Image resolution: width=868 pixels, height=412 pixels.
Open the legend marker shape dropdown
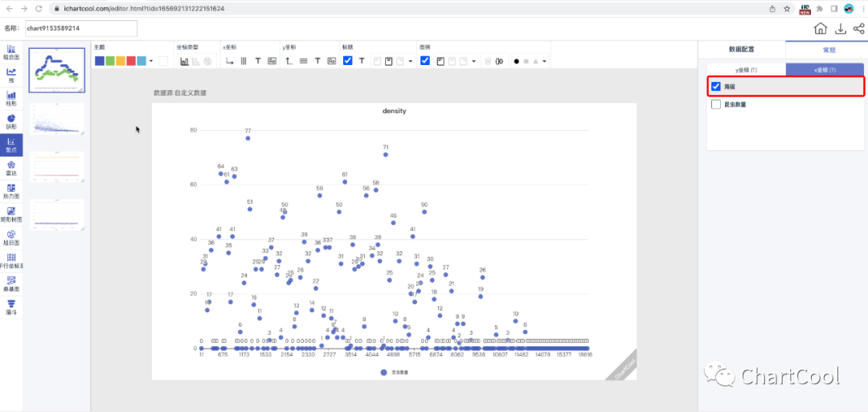[545, 61]
